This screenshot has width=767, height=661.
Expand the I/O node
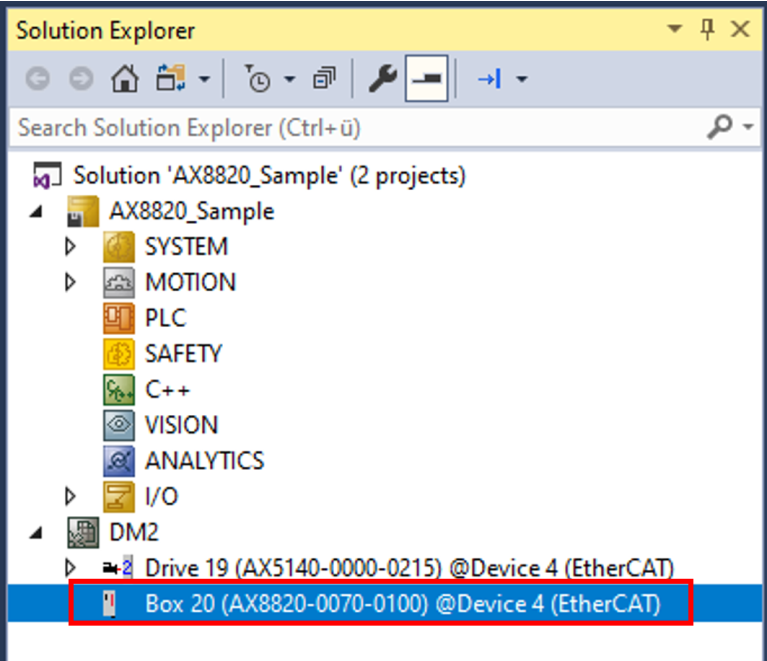(x=70, y=497)
